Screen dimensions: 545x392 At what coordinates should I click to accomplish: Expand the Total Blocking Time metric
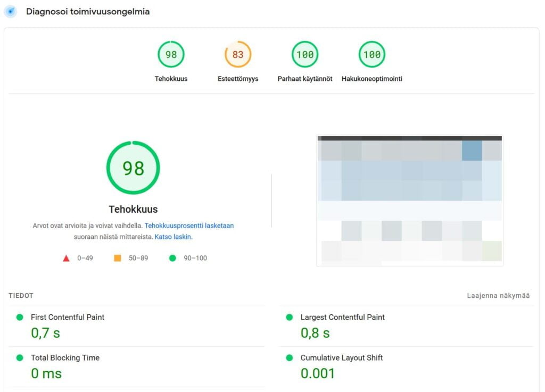65,358
